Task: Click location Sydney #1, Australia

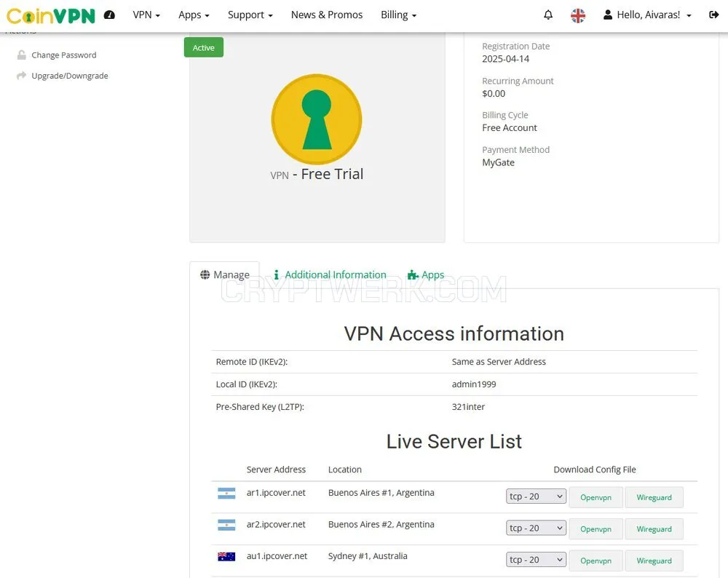Action: click(x=368, y=555)
